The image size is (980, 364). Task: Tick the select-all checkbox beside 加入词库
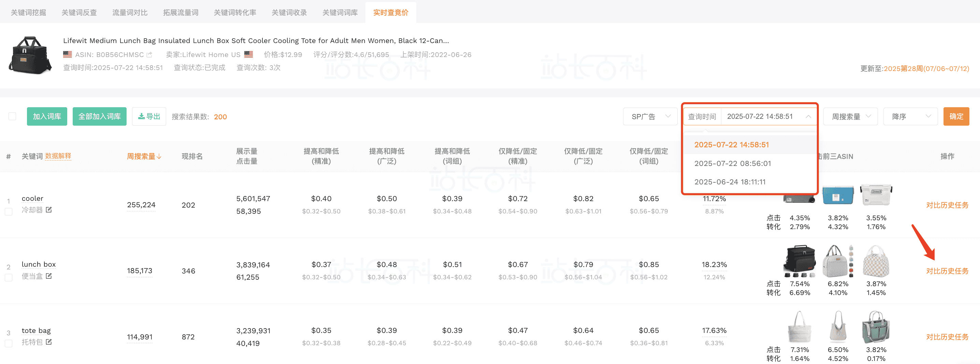click(x=12, y=116)
